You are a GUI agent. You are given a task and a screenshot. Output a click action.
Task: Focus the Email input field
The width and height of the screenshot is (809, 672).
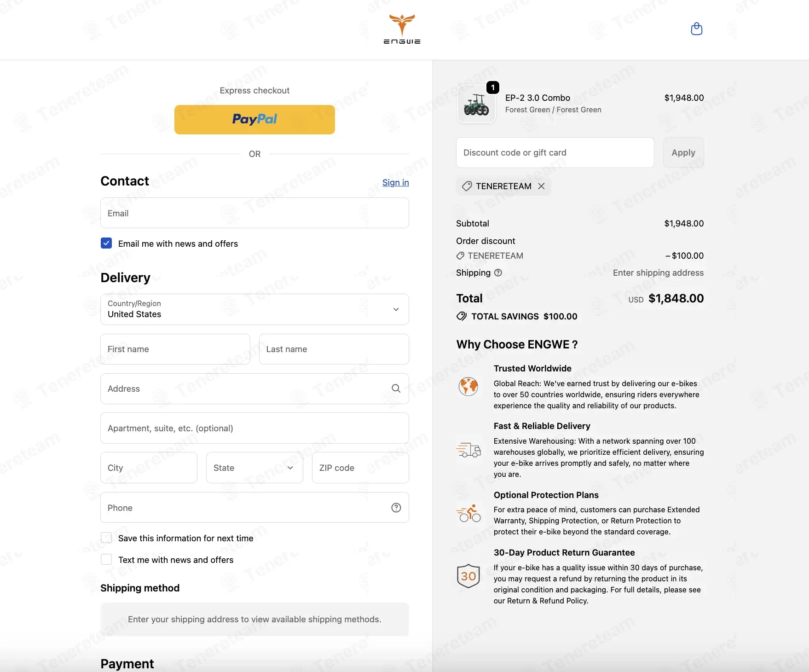coord(254,213)
